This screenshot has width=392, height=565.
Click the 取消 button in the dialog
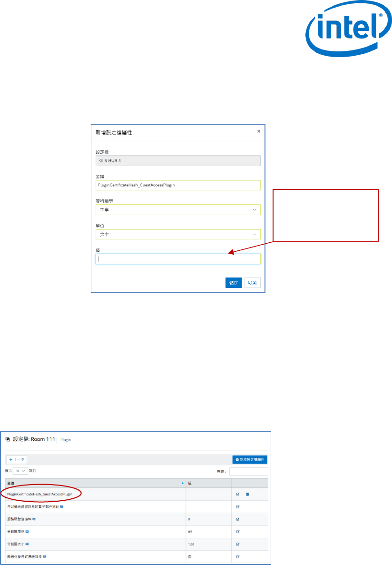[x=253, y=283]
